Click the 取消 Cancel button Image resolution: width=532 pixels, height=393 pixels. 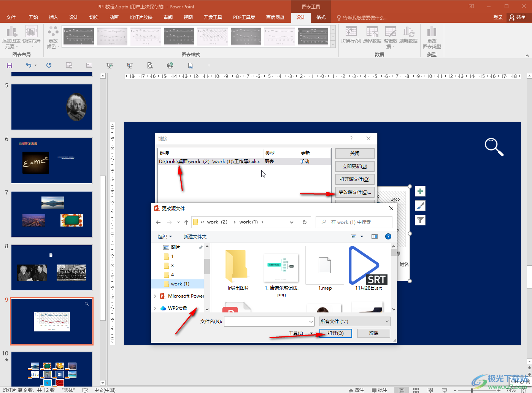374,333
